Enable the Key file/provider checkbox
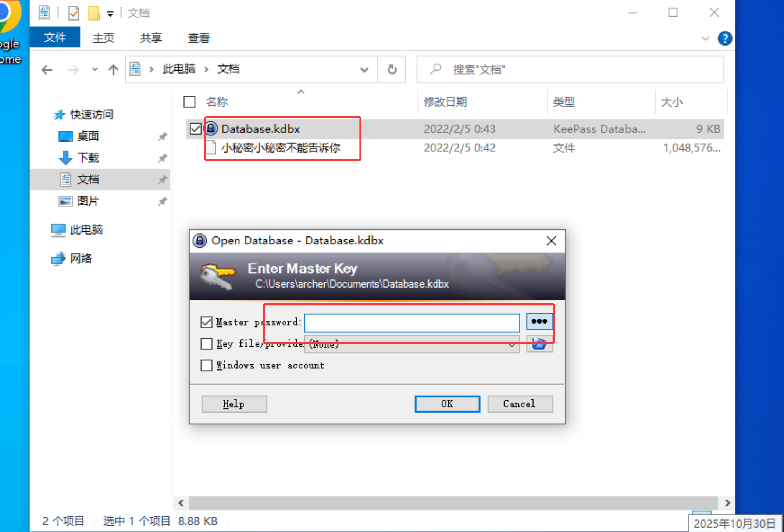The height and width of the screenshot is (532, 784). tap(207, 344)
